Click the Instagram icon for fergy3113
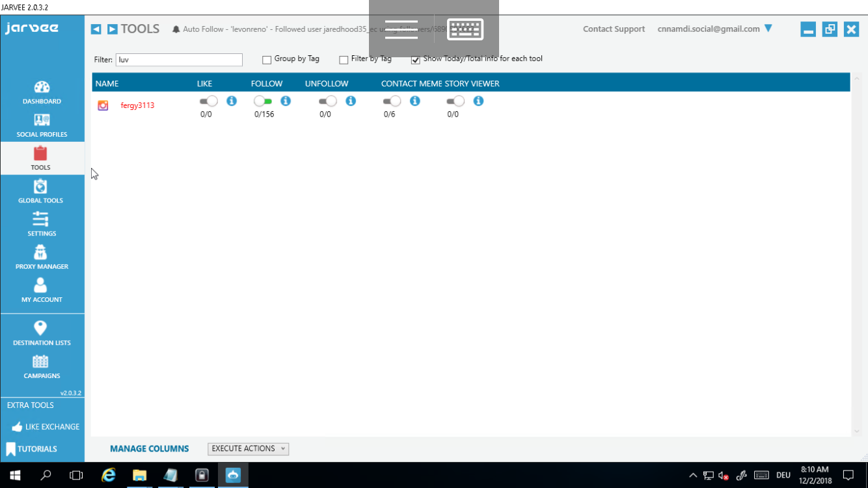868x488 pixels. 103,105
